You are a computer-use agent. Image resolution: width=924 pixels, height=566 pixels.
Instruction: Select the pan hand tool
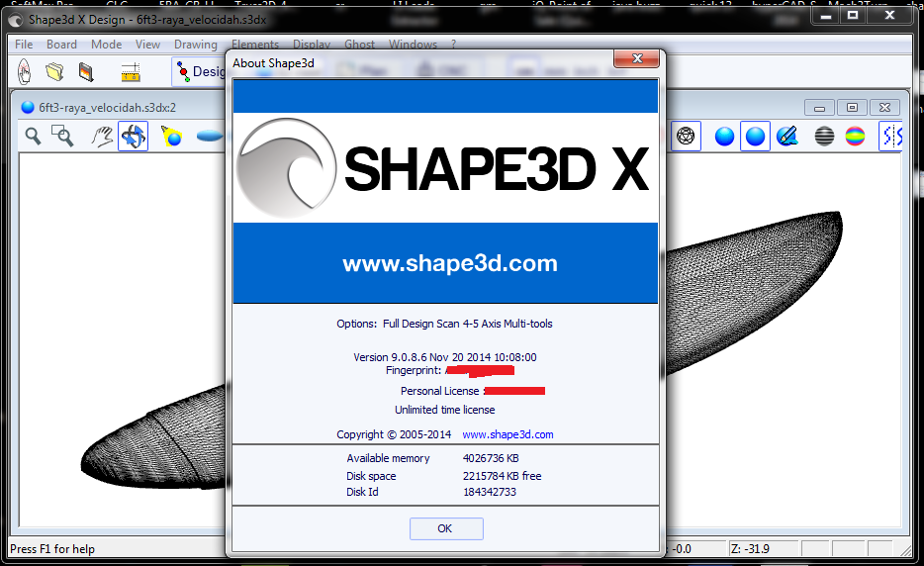point(101,137)
